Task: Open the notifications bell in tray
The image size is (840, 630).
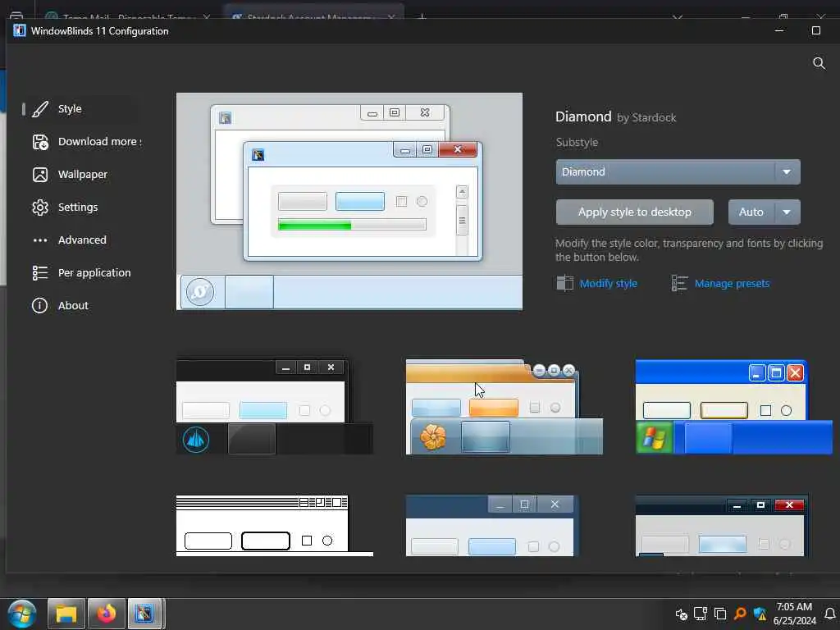Action: pyautogui.click(x=829, y=614)
